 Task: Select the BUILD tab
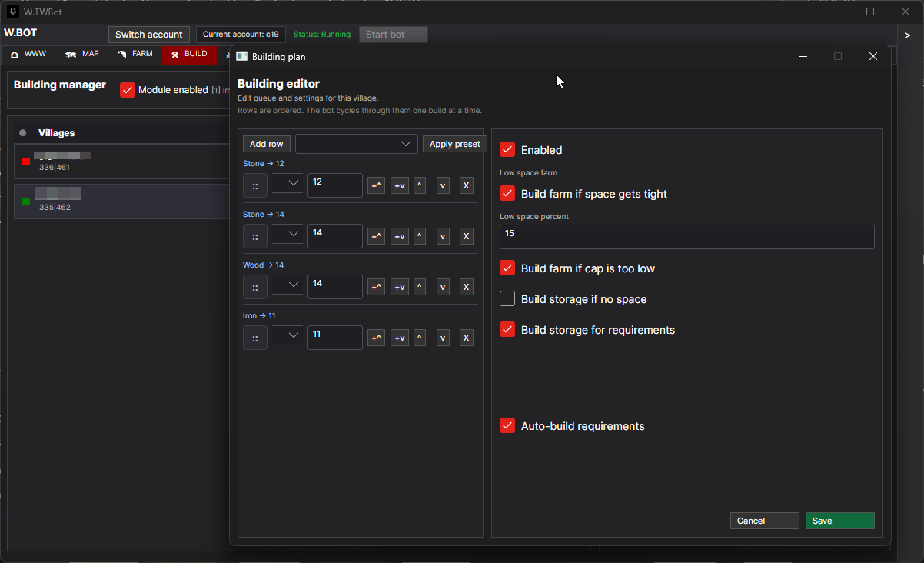coord(189,54)
